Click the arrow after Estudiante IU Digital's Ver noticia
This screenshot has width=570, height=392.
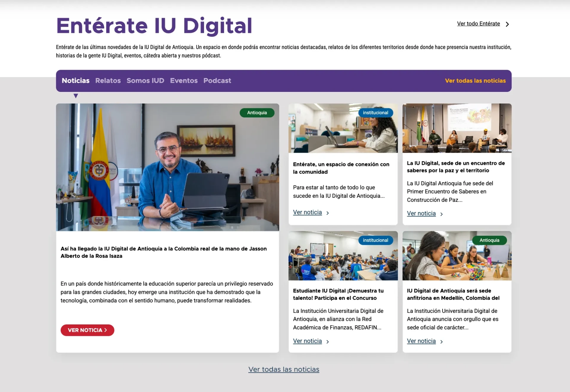327,342
